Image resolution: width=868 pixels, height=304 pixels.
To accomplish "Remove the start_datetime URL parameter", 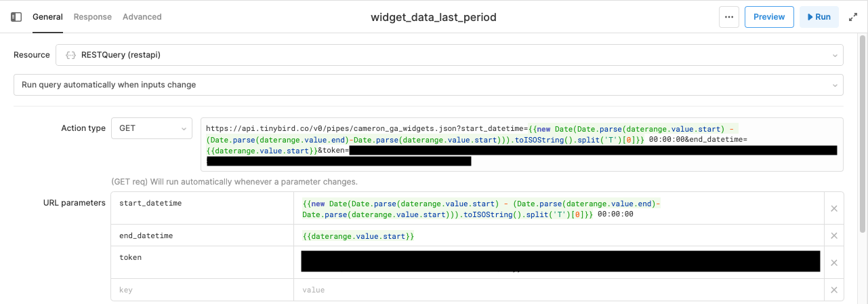I will coord(834,208).
